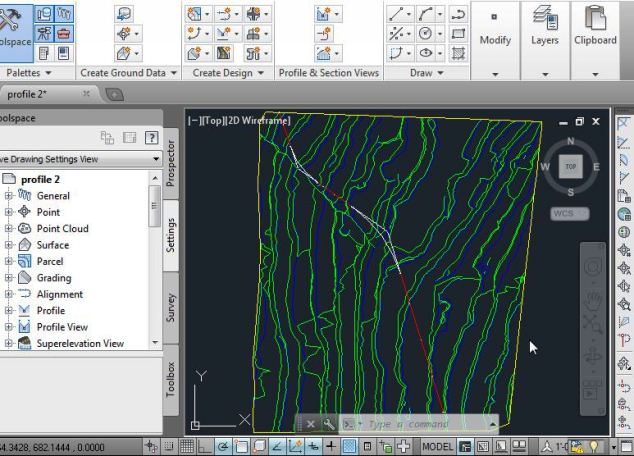The image size is (634, 456).
Task: Toggle Polar Tracking in status bar
Action: tap(223, 447)
